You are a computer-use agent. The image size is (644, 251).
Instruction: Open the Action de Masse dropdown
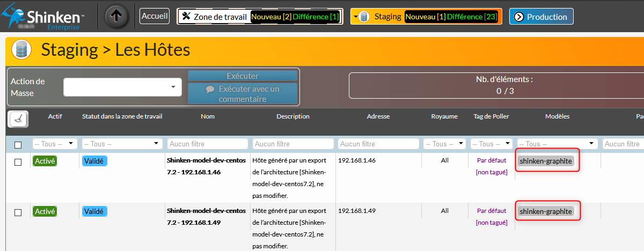[122, 87]
